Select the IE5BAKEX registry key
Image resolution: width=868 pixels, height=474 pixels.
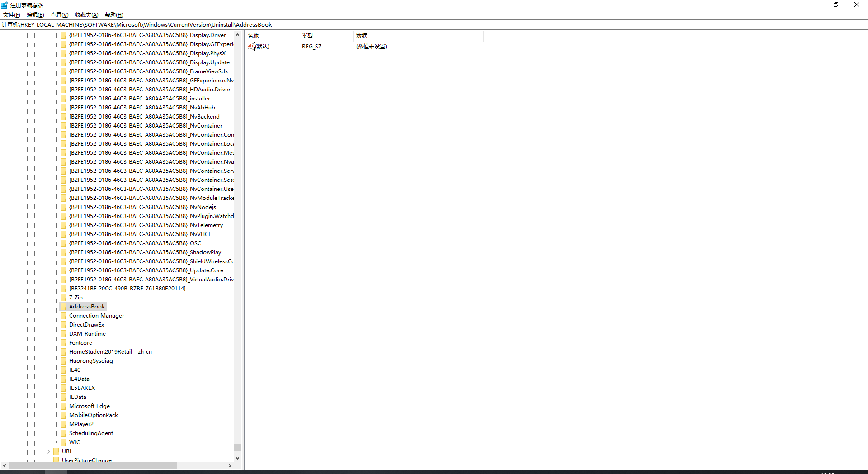[82, 388]
